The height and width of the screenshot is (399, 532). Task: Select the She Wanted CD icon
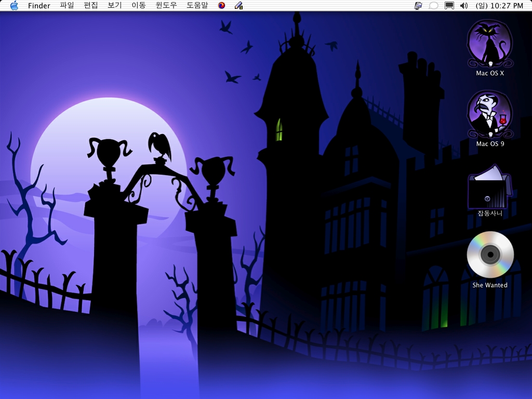click(x=490, y=255)
